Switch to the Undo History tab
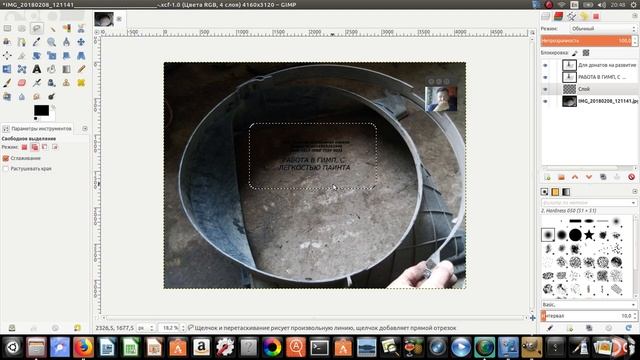 click(584, 16)
